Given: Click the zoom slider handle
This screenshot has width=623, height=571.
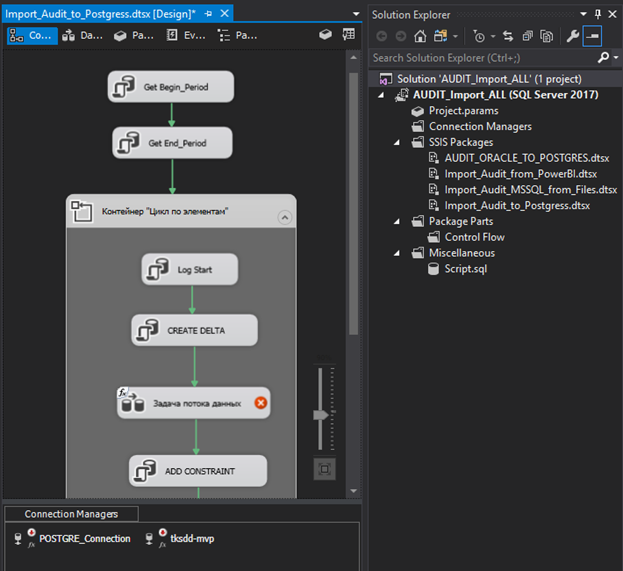Looking at the screenshot, I should pos(321,415).
